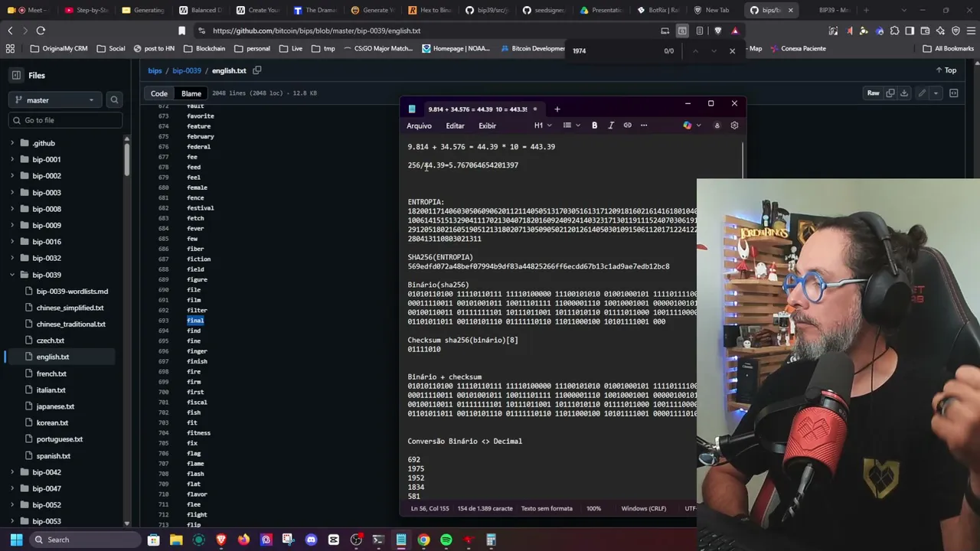This screenshot has width=980, height=551.
Task: Open Discord from the taskbar
Action: click(x=311, y=540)
